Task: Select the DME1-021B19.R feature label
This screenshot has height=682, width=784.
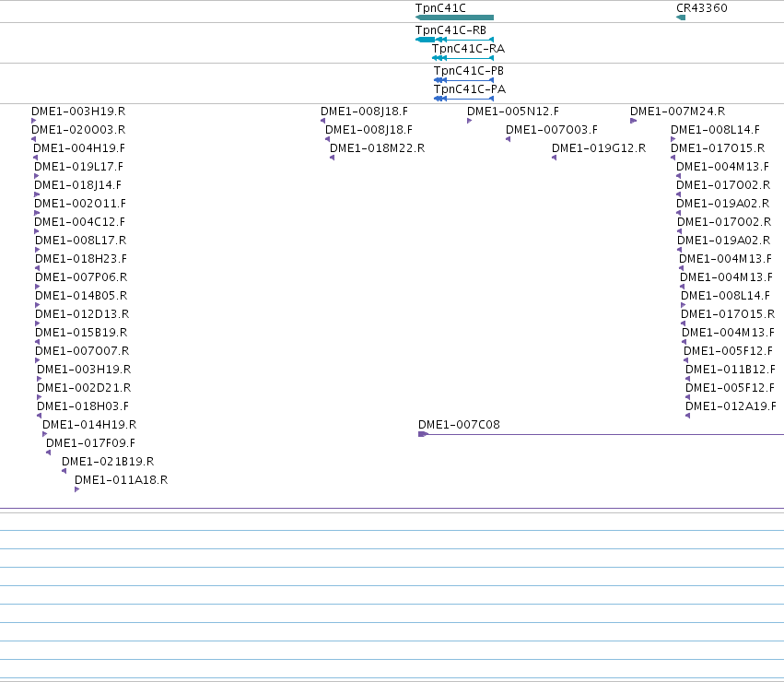Action: (108, 462)
